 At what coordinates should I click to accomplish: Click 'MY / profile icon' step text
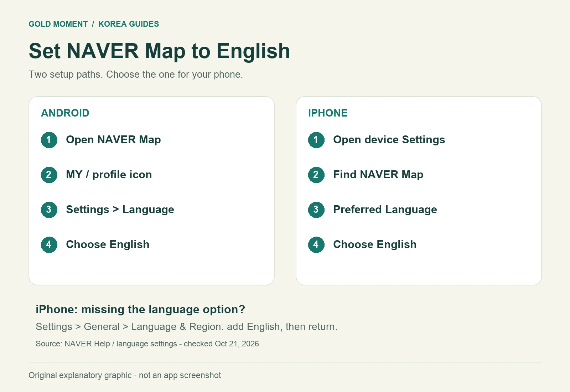point(109,175)
